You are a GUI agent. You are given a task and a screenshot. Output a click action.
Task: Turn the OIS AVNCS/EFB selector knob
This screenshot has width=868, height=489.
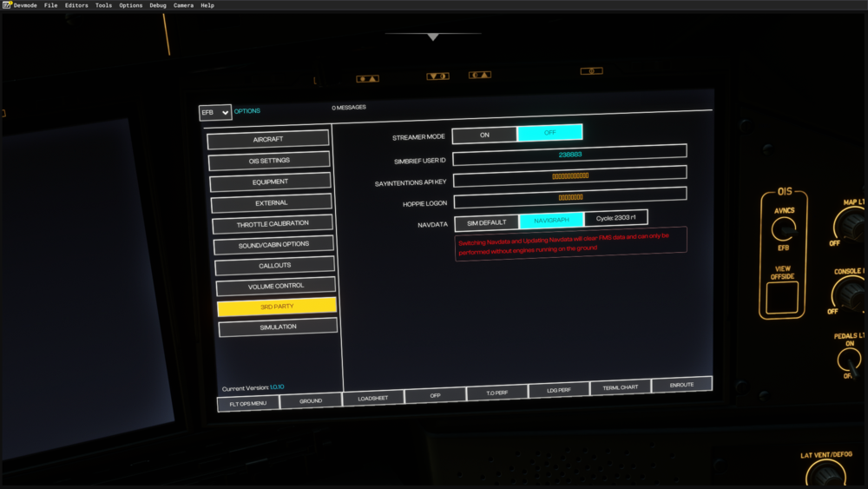784,229
